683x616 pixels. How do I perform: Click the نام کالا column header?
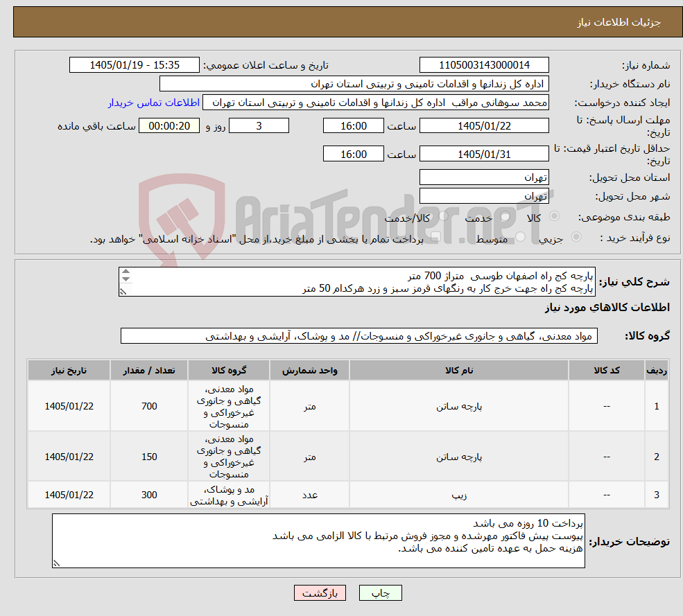click(x=458, y=371)
